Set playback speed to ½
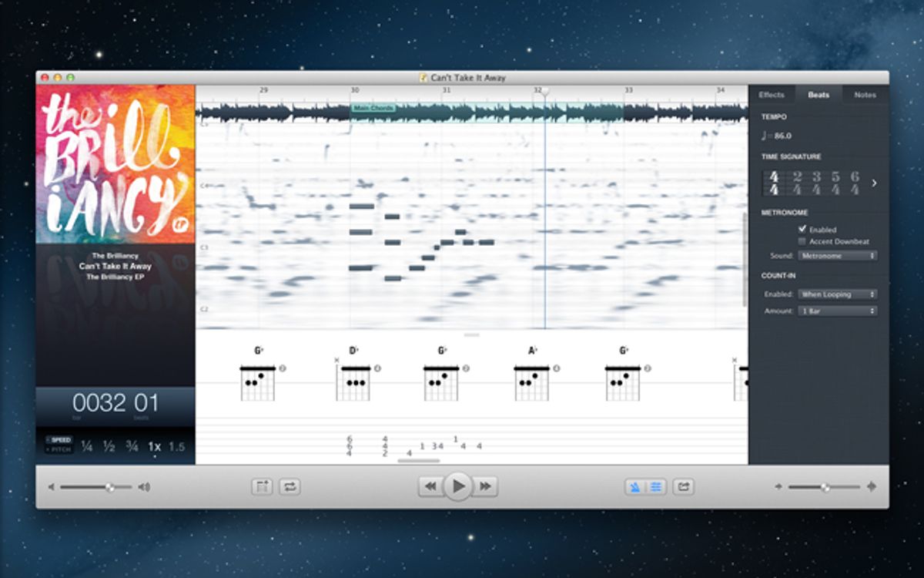 click(x=109, y=446)
